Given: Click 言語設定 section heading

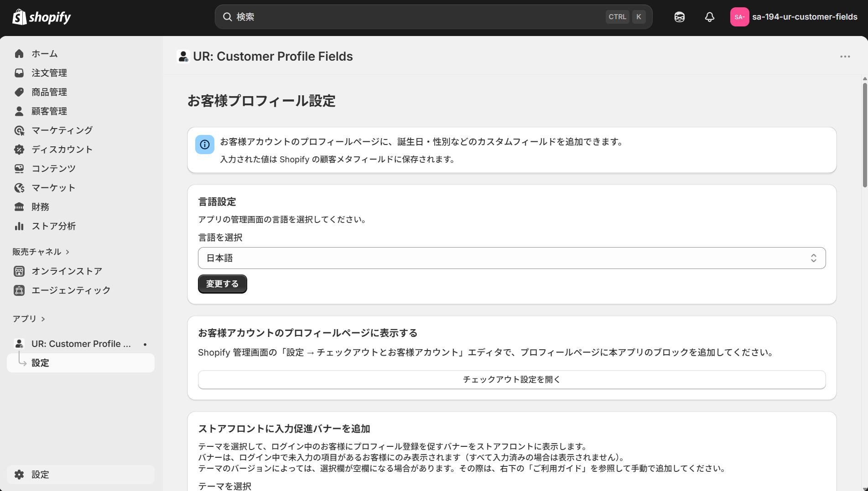Looking at the screenshot, I should tap(217, 202).
